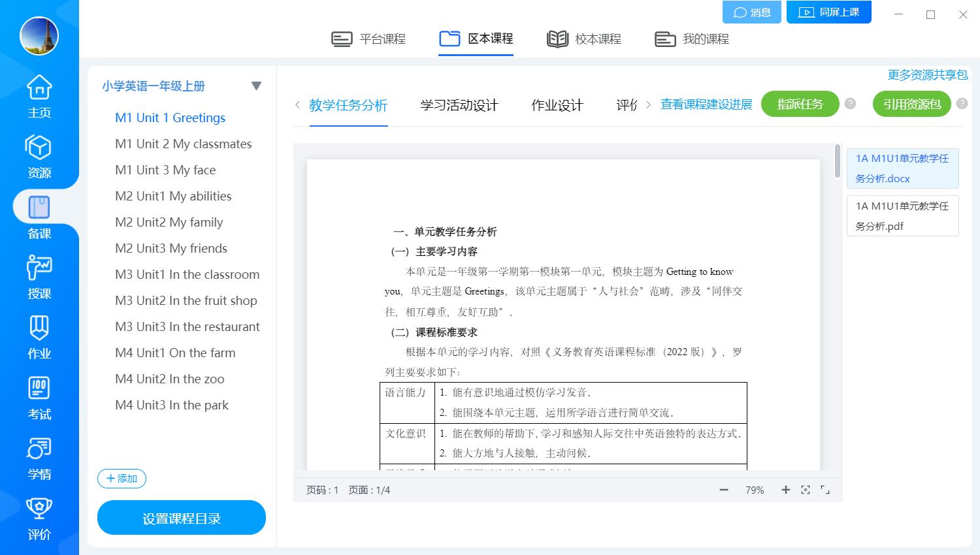Switch to the 平台课程 tab
This screenshot has height=555, width=980.
(x=369, y=39)
